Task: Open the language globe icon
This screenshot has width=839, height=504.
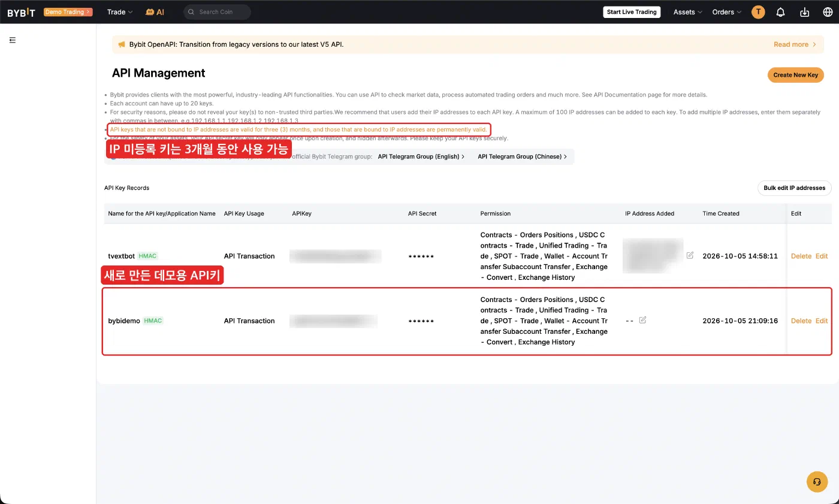Action: [x=826, y=12]
